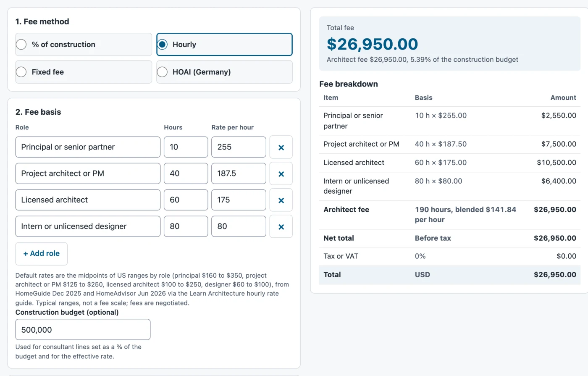Select the Hourly fee method
This screenshot has width=588, height=376.
pyautogui.click(x=224, y=45)
